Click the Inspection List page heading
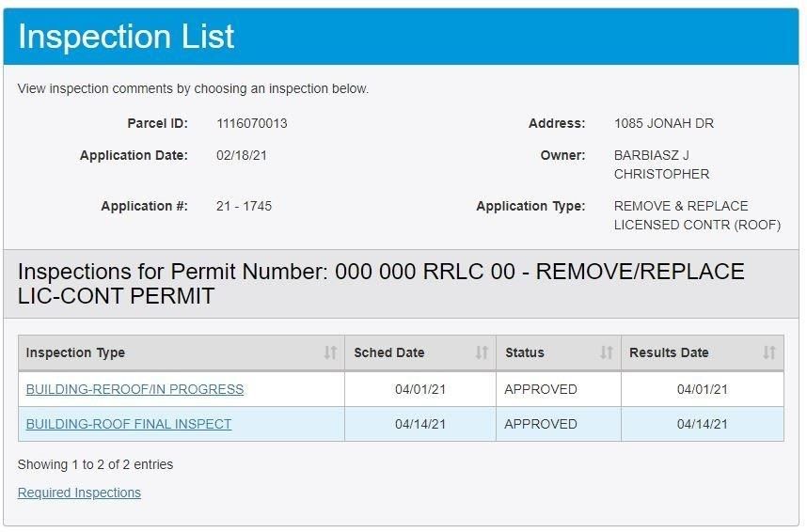Viewport: 807px width, 532px height. pos(126,37)
